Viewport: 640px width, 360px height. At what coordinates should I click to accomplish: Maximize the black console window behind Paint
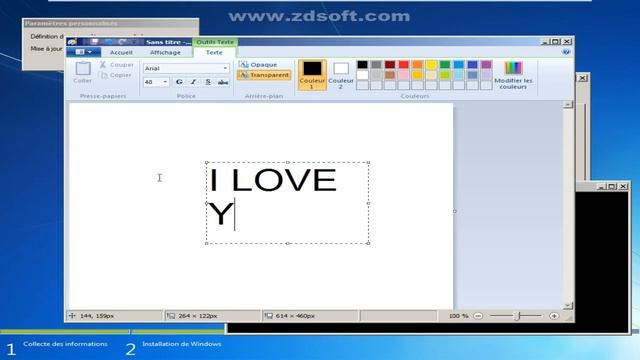[612, 187]
